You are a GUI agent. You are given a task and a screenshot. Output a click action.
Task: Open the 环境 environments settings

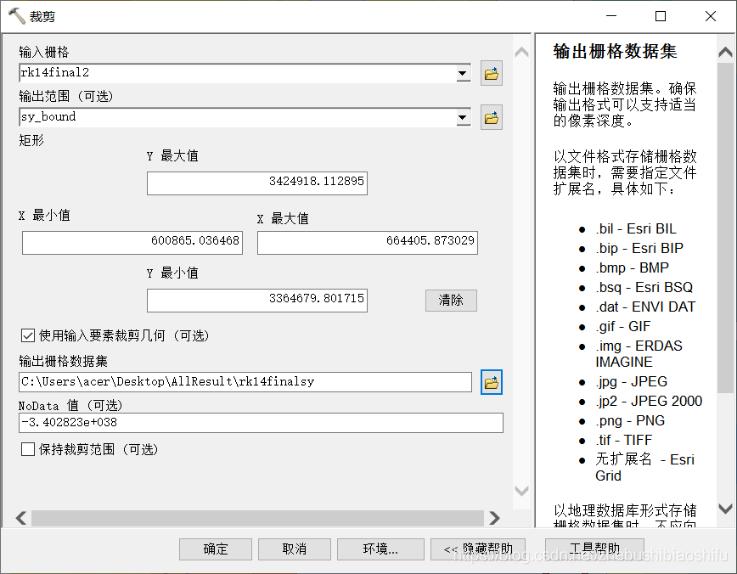(x=380, y=549)
